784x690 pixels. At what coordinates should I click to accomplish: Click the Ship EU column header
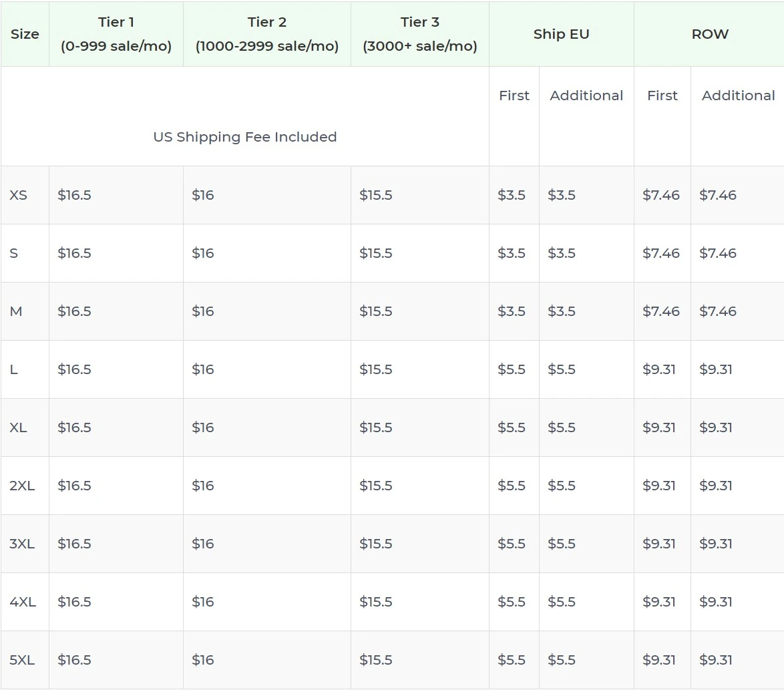click(x=561, y=34)
